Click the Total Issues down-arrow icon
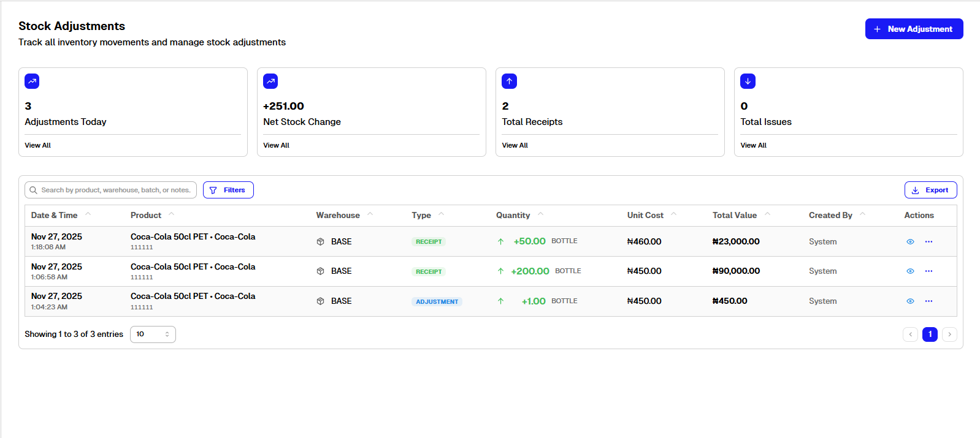 pos(748,81)
